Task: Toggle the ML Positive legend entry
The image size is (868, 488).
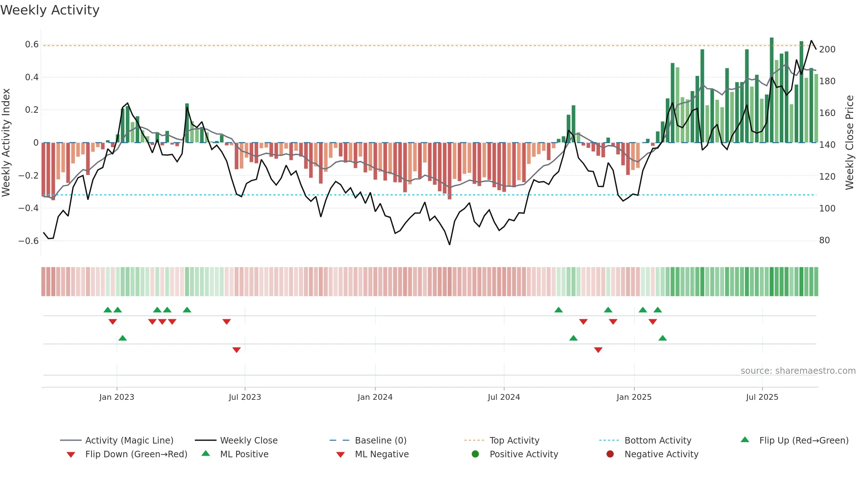Action: 235,454
